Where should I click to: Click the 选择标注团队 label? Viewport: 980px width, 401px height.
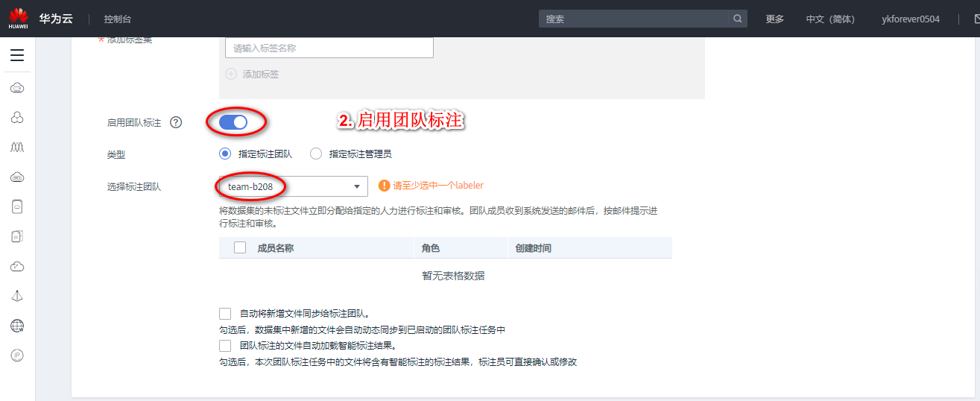coord(134,186)
